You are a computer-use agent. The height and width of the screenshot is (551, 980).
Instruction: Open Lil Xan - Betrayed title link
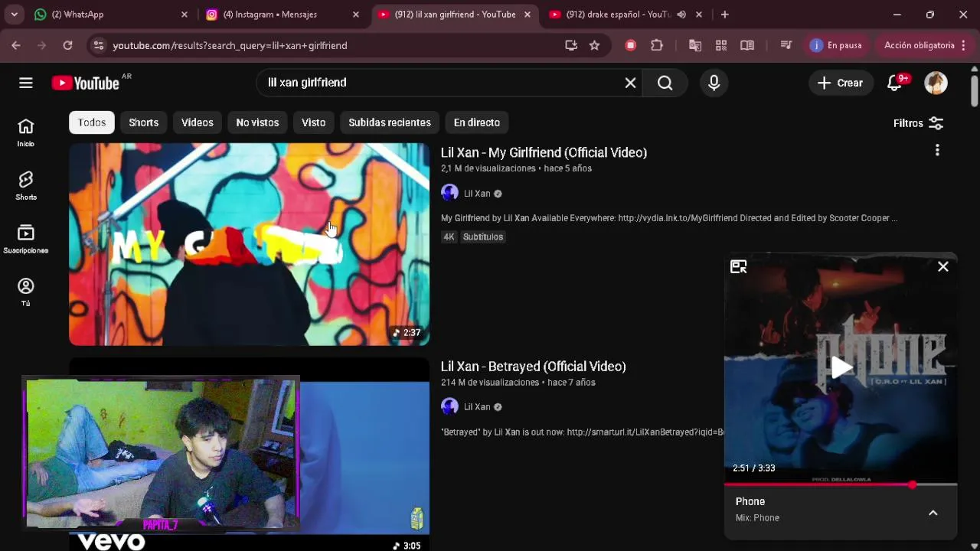coord(534,366)
